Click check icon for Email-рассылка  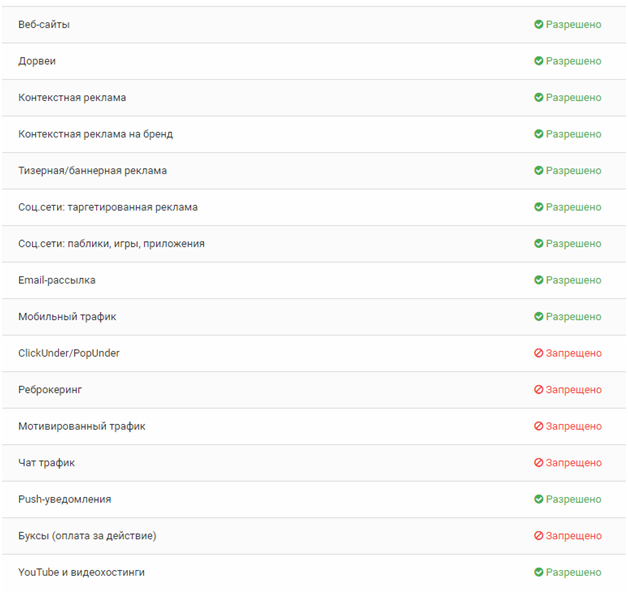coord(539,280)
